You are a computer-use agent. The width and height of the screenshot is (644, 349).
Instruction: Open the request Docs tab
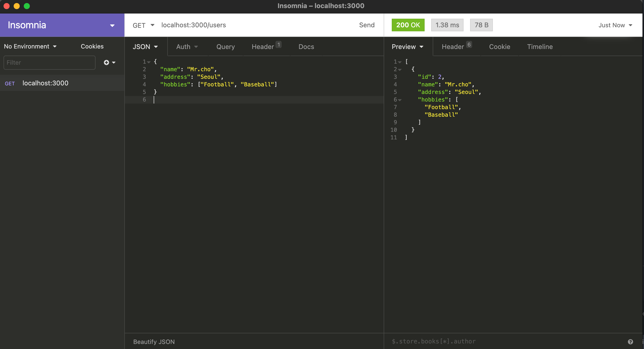pos(306,47)
